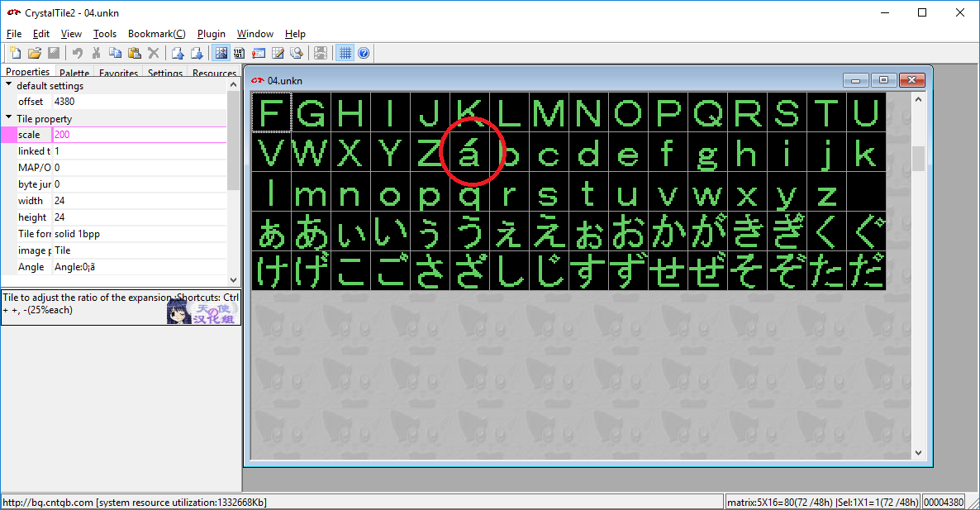Image resolution: width=980 pixels, height=510 pixels.
Task: Toggle the grid display button
Action: point(345,53)
